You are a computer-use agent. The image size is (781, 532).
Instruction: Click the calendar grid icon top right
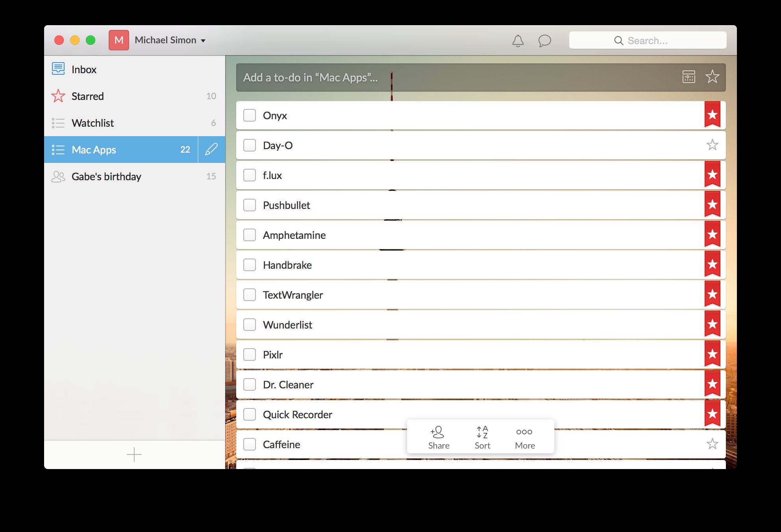(x=687, y=77)
